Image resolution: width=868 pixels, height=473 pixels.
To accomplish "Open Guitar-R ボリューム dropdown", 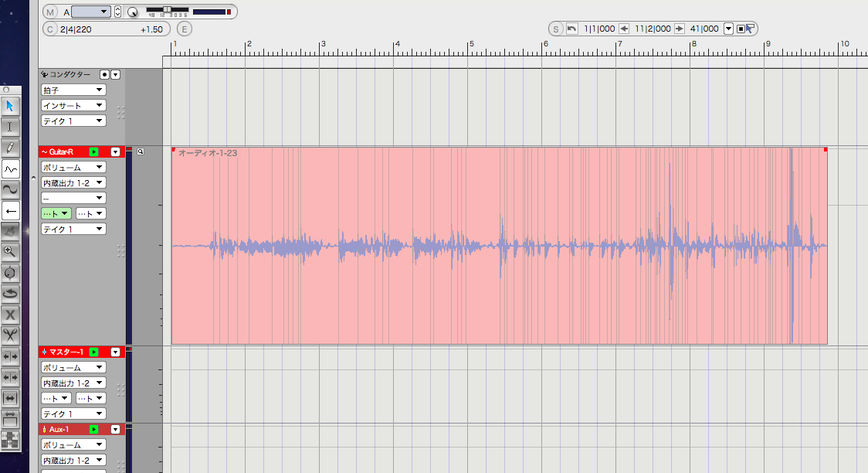I will pyautogui.click(x=73, y=167).
